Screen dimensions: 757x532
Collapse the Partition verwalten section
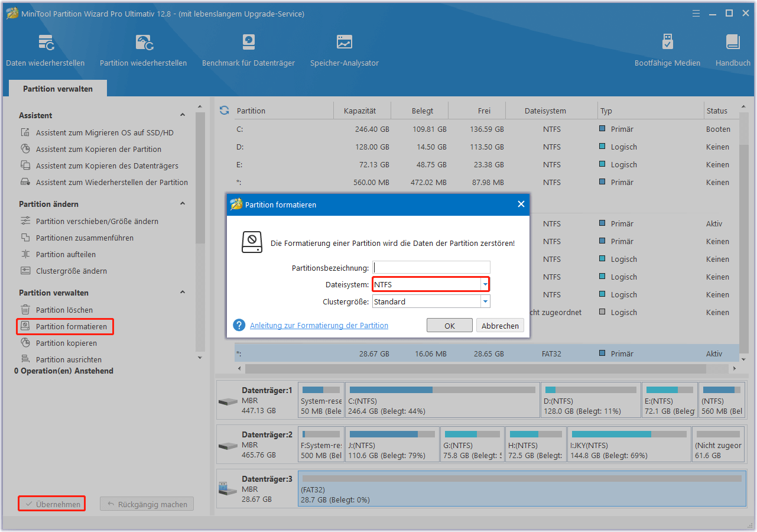coord(183,293)
